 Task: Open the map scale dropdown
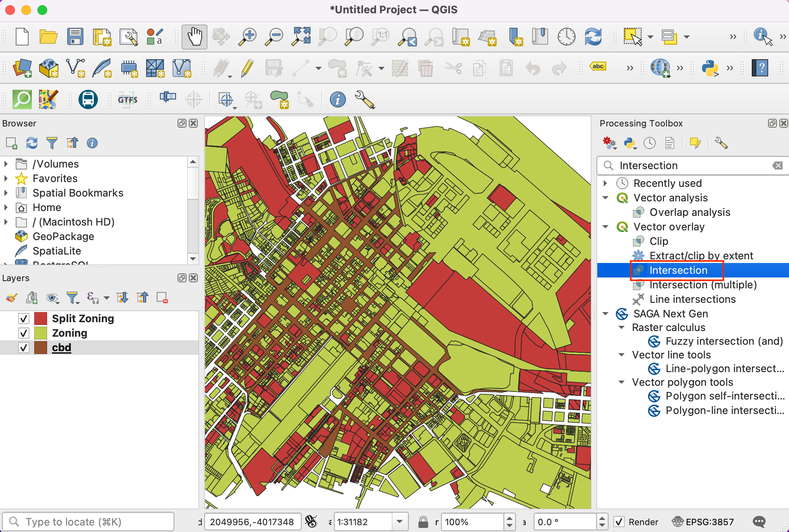tap(400, 522)
